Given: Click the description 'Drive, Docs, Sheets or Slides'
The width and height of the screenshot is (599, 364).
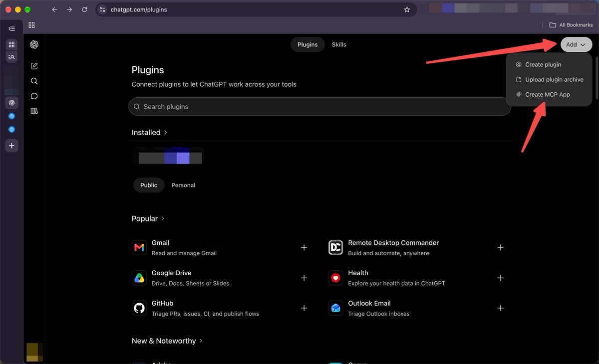Looking at the screenshot, I should [190, 283].
